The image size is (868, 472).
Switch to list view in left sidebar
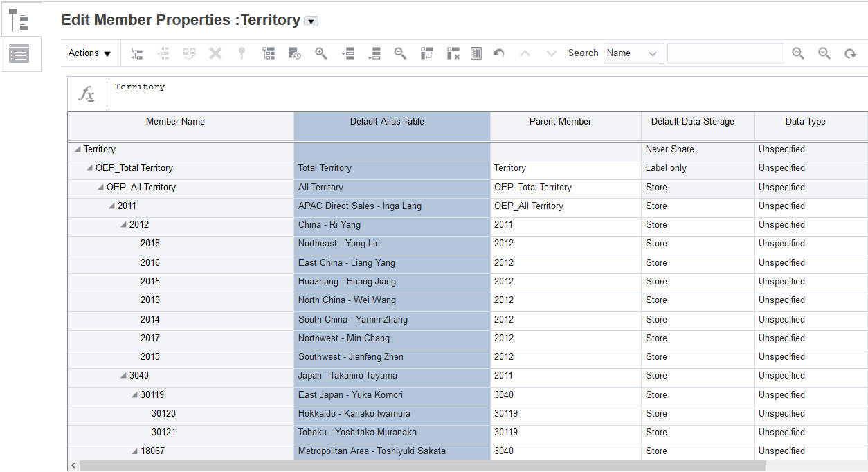tap(21, 54)
